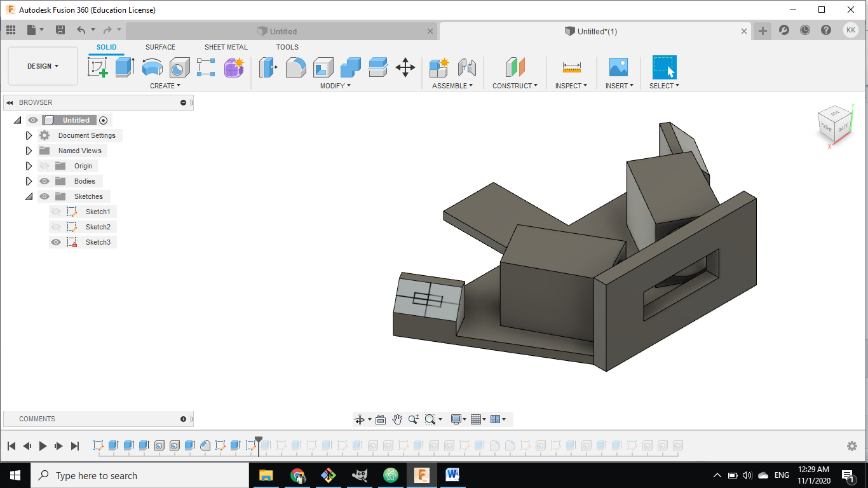Viewport: 868px width, 488px height.
Task: Open the SHEET METAL tab
Action: (226, 47)
